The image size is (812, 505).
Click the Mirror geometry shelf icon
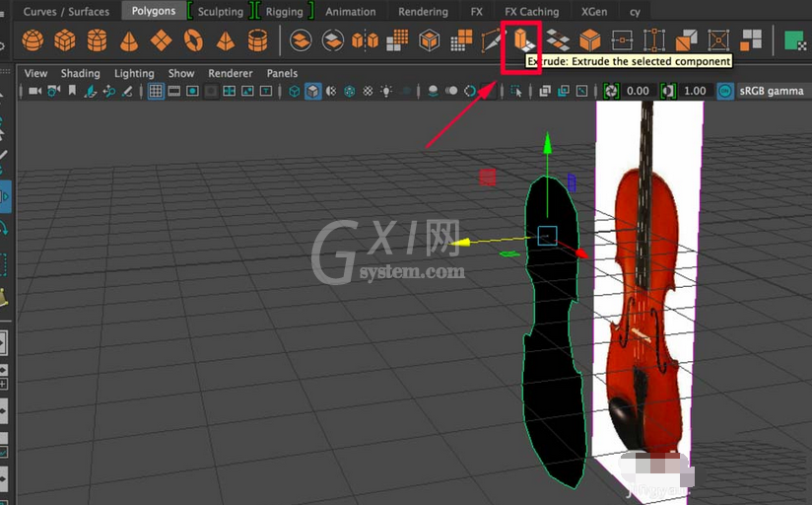coord(365,39)
